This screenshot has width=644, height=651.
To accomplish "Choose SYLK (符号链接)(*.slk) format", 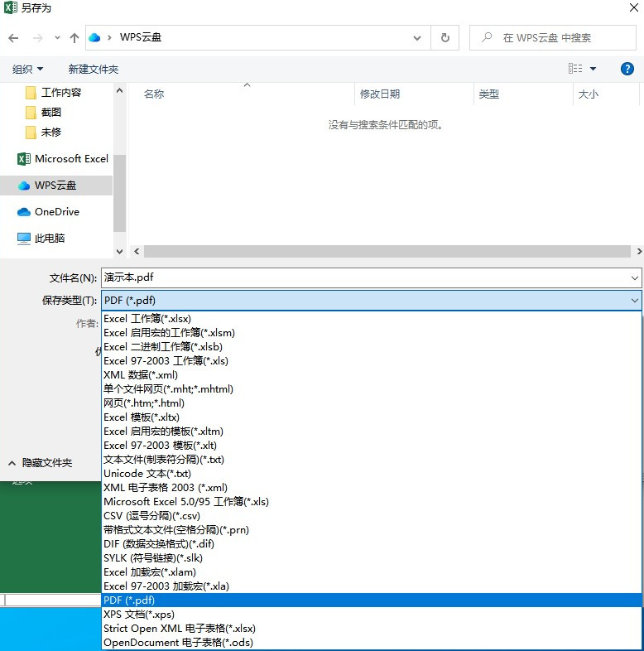I will (x=372, y=558).
